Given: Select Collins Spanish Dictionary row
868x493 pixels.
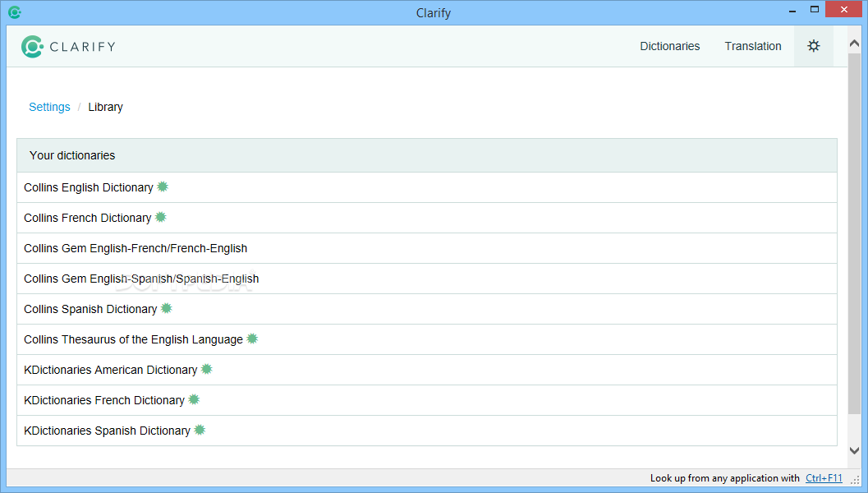Looking at the screenshot, I should 427,309.
